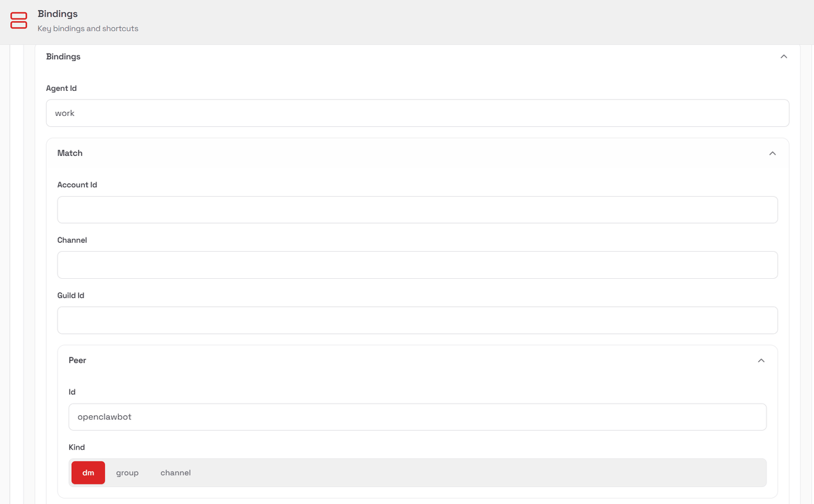Collapse the Match section using its chevron
Screen dimensions: 814x504
(x=772, y=153)
